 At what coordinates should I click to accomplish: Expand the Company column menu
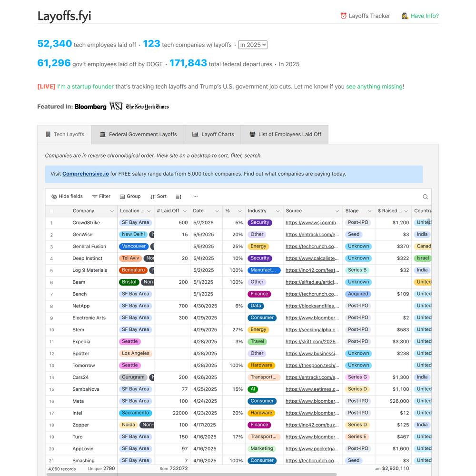pyautogui.click(x=112, y=211)
